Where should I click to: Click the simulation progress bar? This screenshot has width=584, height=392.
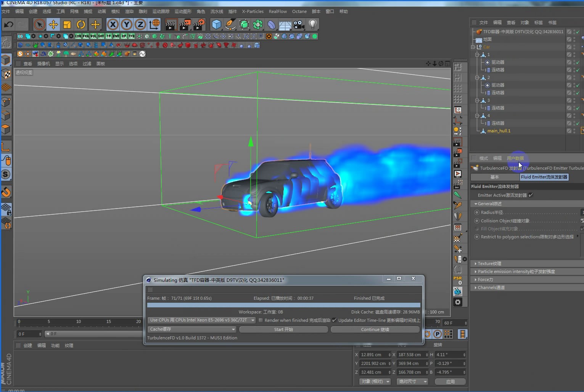284,305
